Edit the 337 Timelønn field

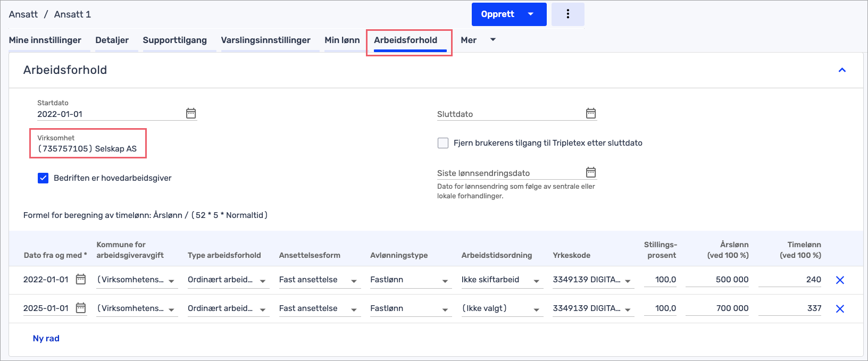(790, 308)
